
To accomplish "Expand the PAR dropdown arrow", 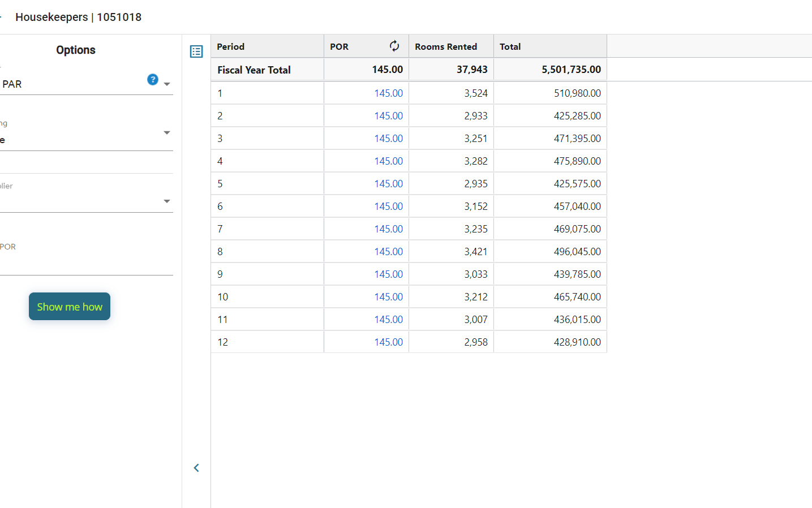I will pos(167,84).
